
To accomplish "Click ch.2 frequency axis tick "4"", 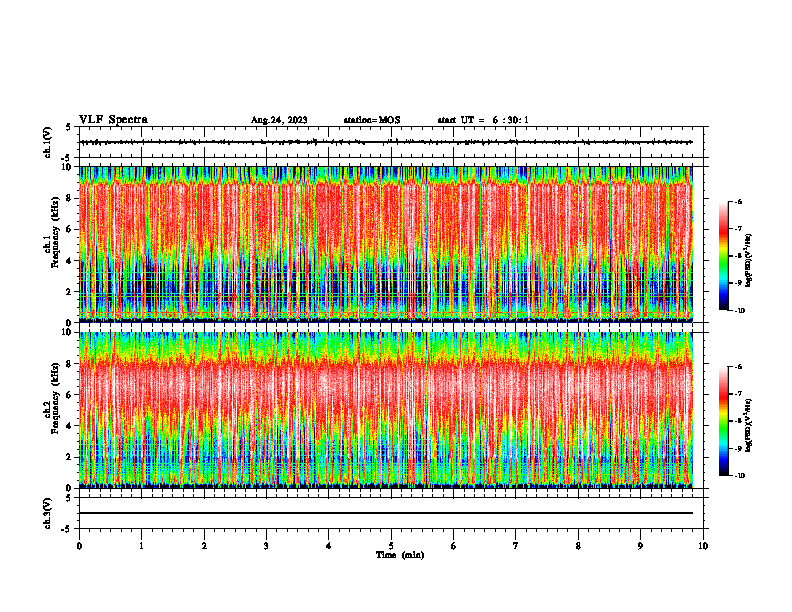I will (70, 426).
